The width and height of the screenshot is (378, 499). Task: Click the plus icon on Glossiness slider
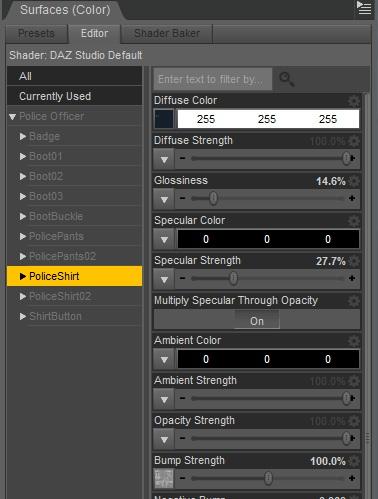point(352,199)
